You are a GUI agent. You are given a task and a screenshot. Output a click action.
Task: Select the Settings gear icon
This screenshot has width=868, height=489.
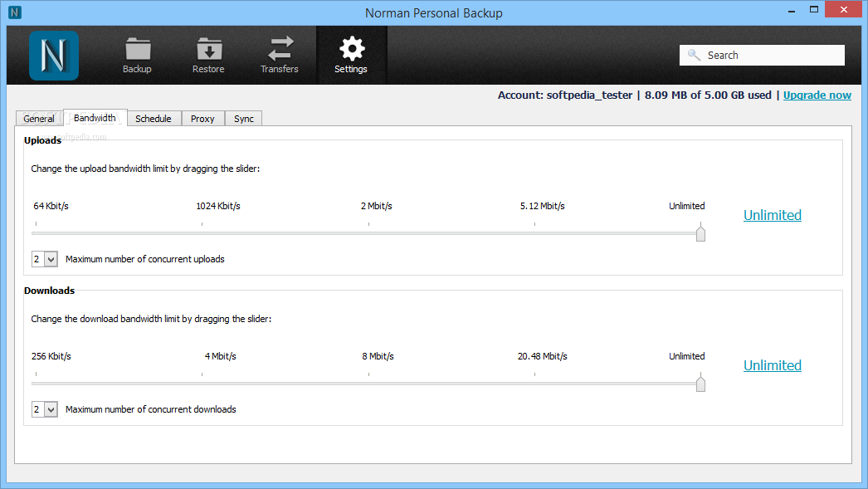(352, 48)
